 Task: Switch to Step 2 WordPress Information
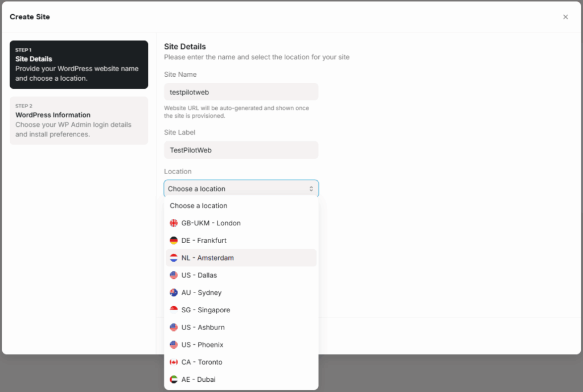(79, 120)
